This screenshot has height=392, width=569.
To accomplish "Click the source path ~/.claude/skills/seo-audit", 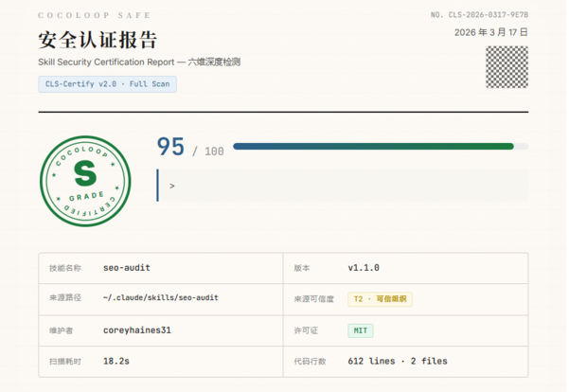I will pos(160,298).
